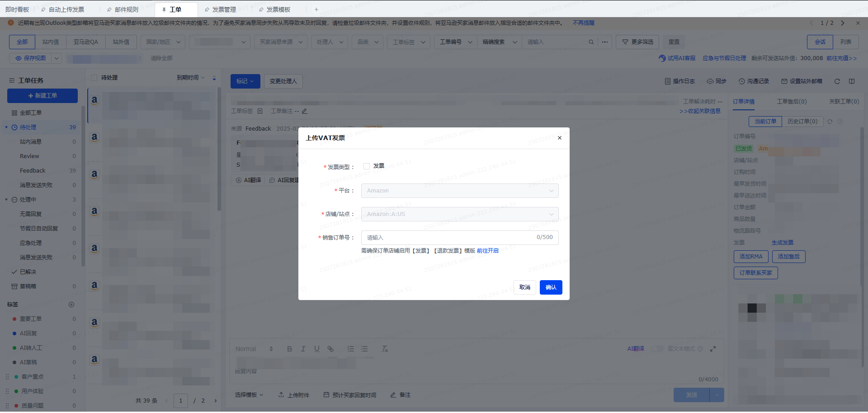Open the 工单售后(0) tab
868x413 pixels.
click(x=792, y=102)
